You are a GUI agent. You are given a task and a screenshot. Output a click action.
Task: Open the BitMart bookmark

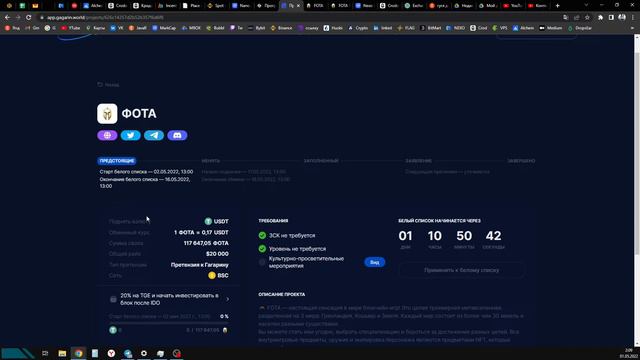point(431,28)
